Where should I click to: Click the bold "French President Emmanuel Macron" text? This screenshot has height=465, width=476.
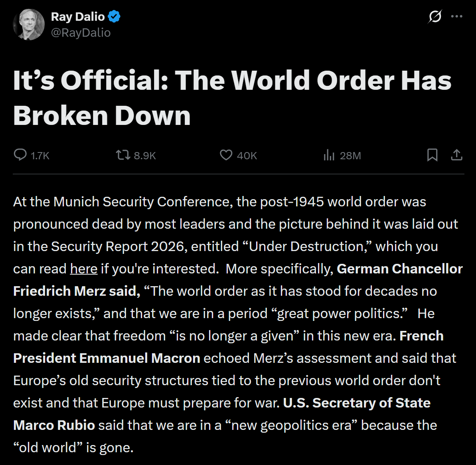click(107, 358)
